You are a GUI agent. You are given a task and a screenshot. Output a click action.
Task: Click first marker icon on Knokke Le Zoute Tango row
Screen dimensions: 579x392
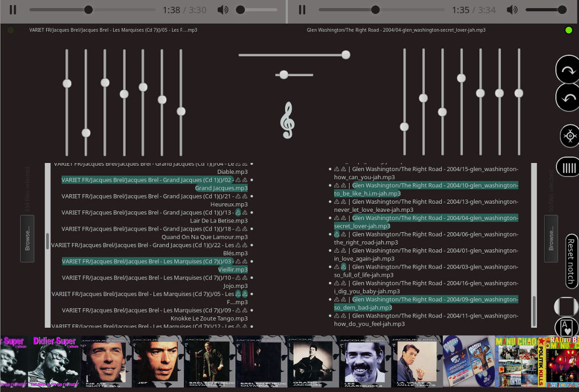pos(238,310)
